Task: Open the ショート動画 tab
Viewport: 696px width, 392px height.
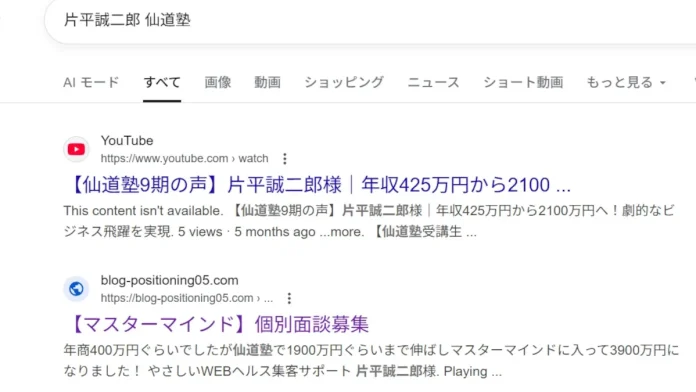Action: click(x=523, y=82)
